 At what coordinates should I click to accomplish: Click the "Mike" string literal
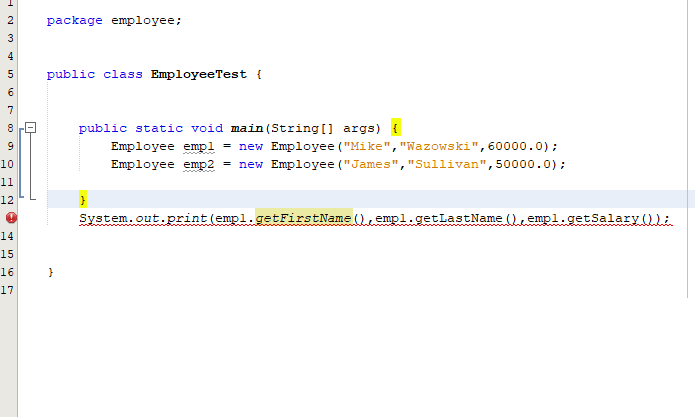pos(367,146)
